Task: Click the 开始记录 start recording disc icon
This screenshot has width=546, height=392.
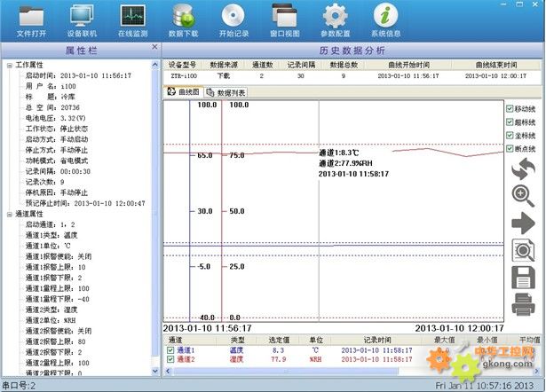Action: click(233, 20)
